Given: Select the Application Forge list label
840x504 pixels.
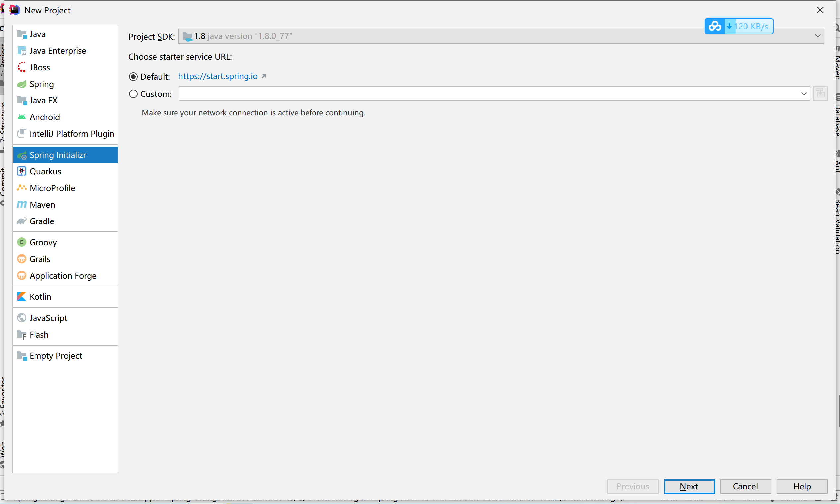Looking at the screenshot, I should pos(63,276).
